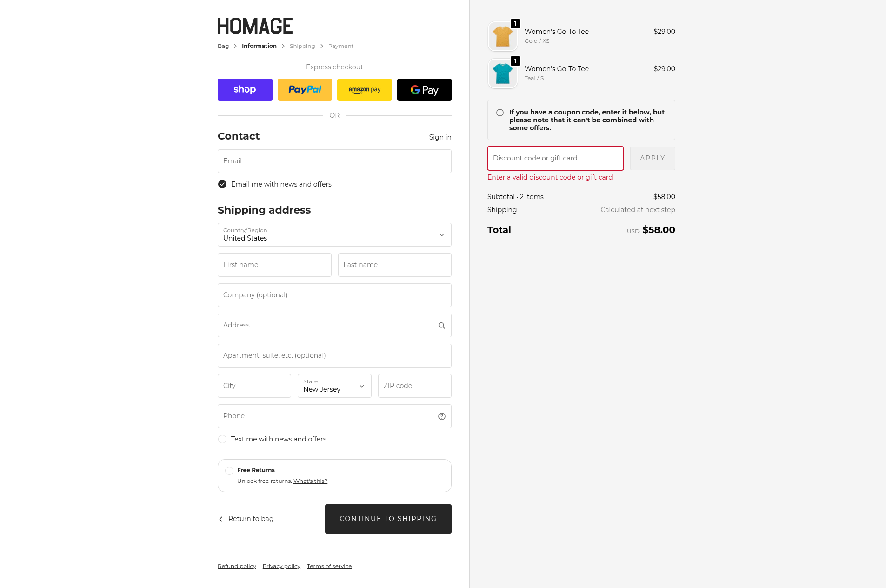The height and width of the screenshot is (588, 886).
Task: Click the phone field help icon
Action: pos(441,416)
